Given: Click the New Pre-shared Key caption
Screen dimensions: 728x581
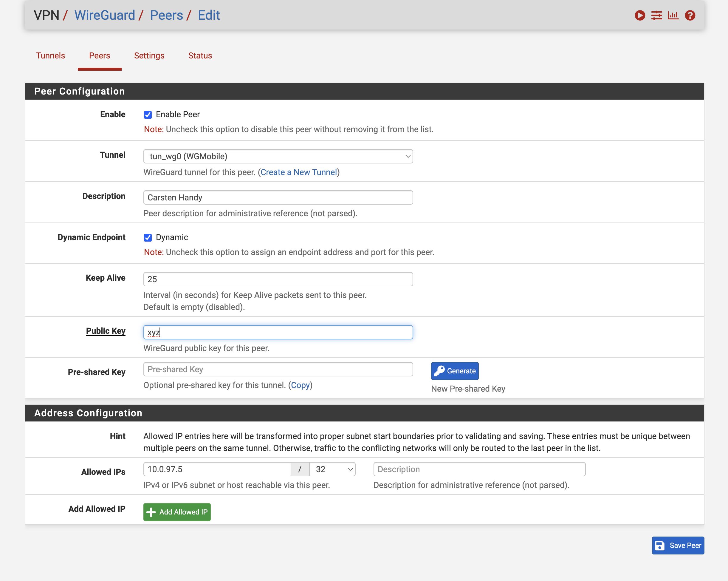Looking at the screenshot, I should point(468,389).
